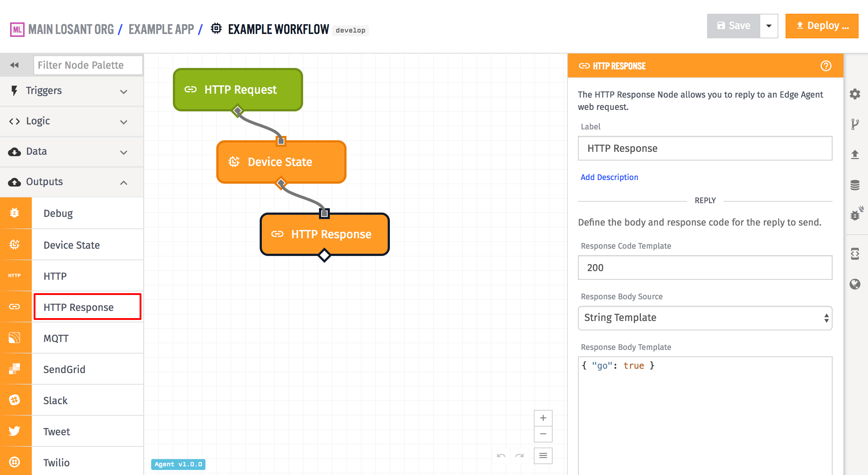The image size is (868, 475).
Task: Go to Example App breadcrumb
Action: click(161, 29)
